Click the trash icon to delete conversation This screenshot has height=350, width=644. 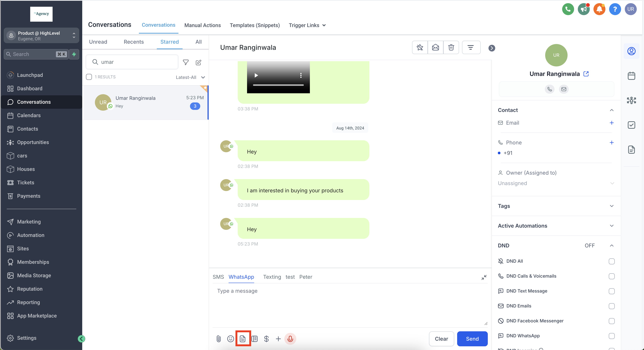[x=451, y=47]
